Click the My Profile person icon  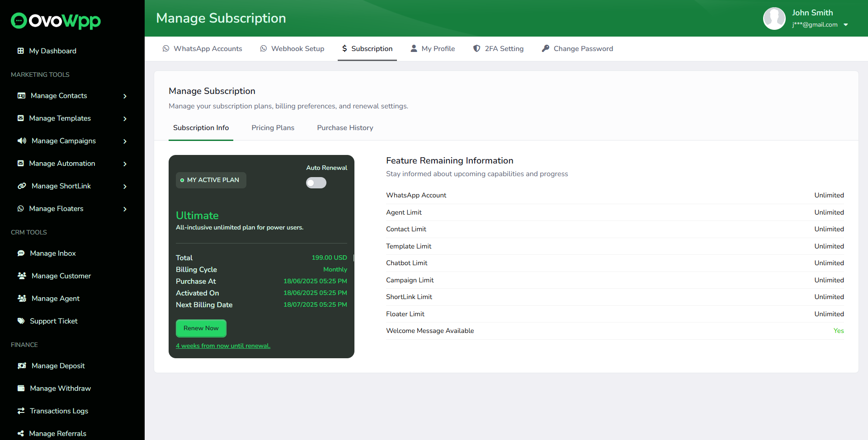(414, 48)
